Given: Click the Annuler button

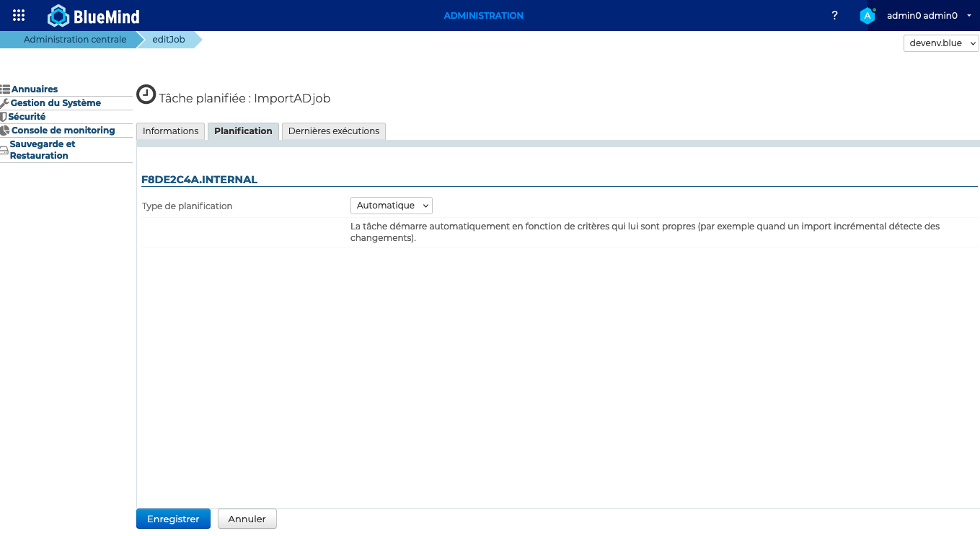Looking at the screenshot, I should point(247,519).
